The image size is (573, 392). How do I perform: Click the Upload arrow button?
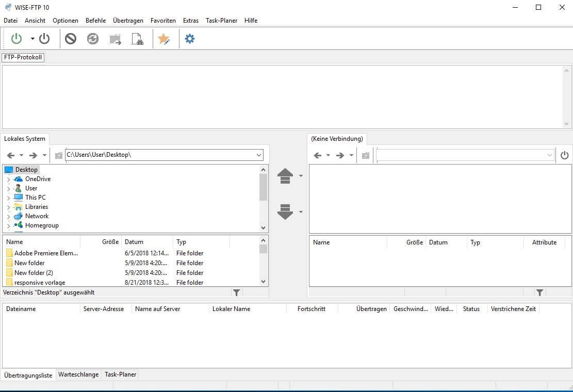(285, 176)
